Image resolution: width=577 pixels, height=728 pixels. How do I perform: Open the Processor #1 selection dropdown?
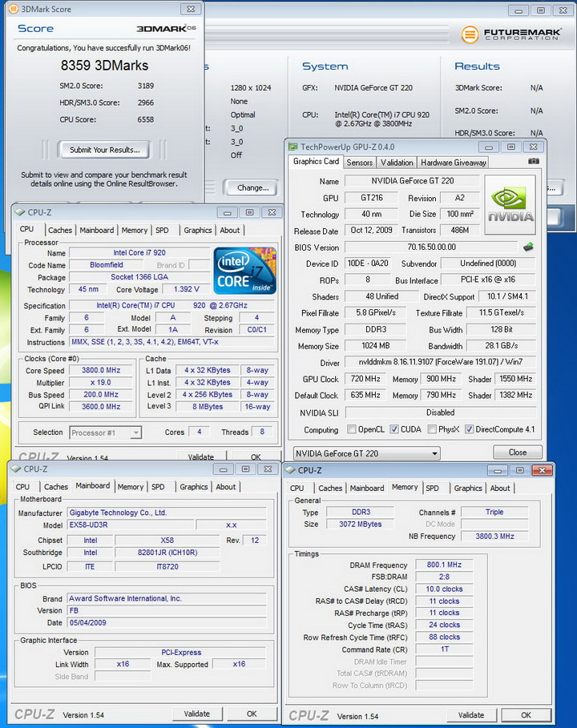[106, 432]
